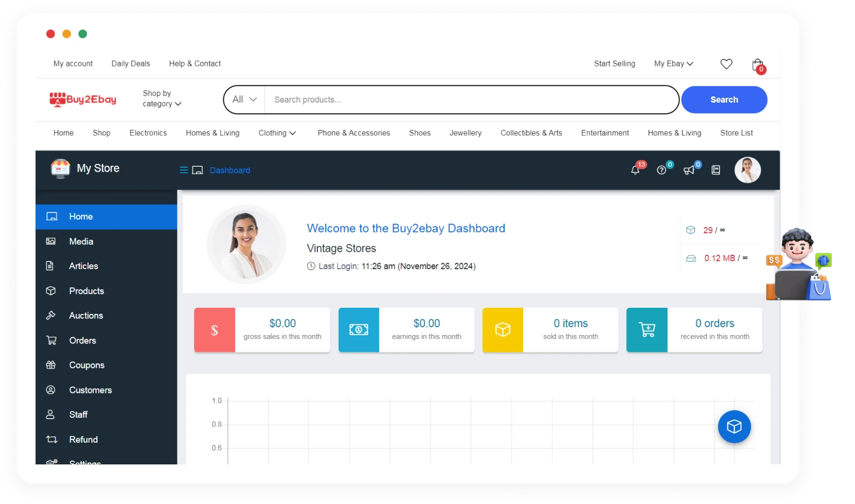The width and height of the screenshot is (855, 504).
Task: Click the vendor profile photo in welcome panel
Action: 246,244
